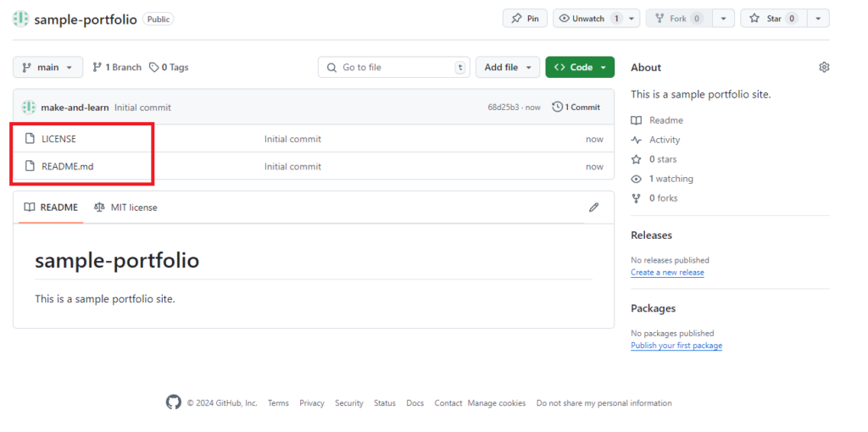Screen dimensions: 868x432
Task: Expand the Fork options dropdown arrow
Action: tap(724, 19)
